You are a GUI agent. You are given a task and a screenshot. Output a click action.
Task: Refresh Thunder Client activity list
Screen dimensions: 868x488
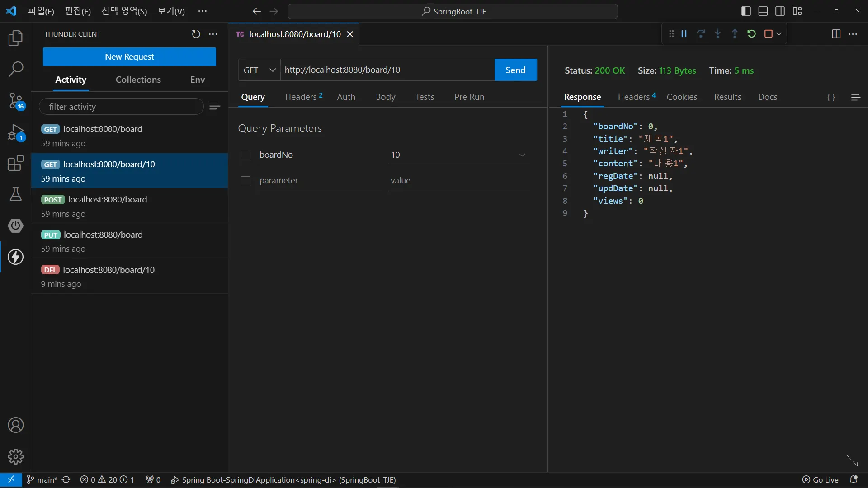pyautogui.click(x=196, y=34)
